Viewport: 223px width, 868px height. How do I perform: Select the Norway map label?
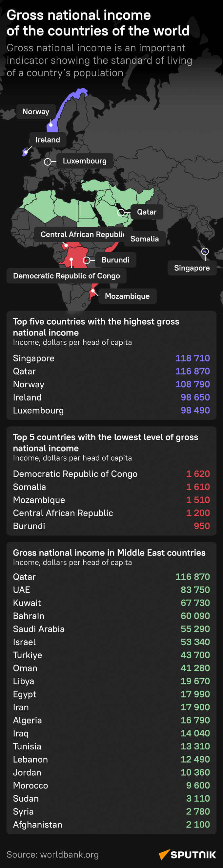click(x=36, y=111)
